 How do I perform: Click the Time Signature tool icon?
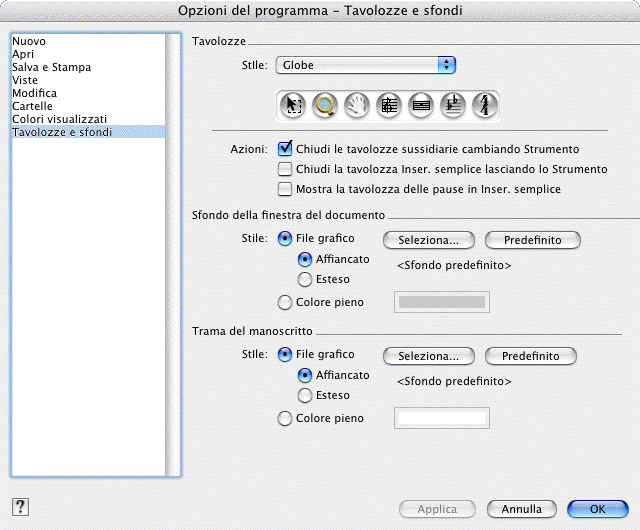483,104
